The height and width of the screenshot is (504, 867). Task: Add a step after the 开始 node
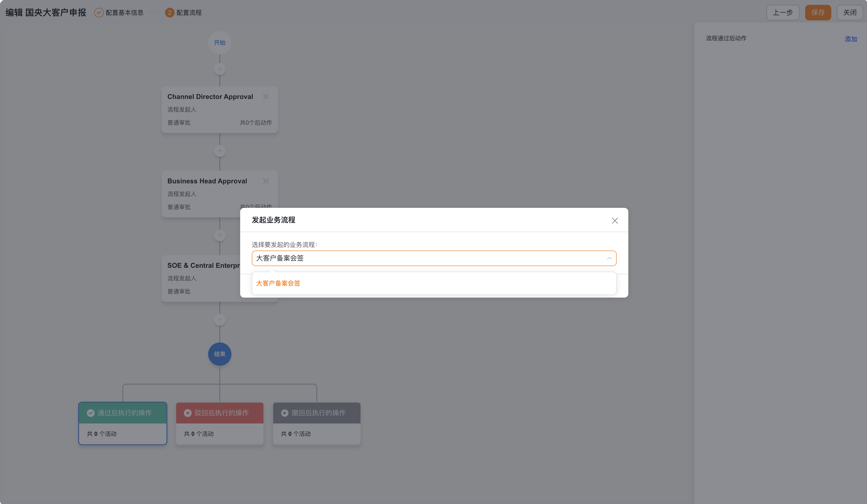point(220,69)
